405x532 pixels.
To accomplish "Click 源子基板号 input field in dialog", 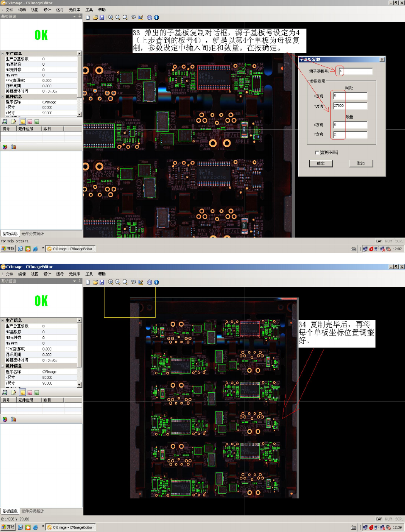I will pyautogui.click(x=356, y=71).
